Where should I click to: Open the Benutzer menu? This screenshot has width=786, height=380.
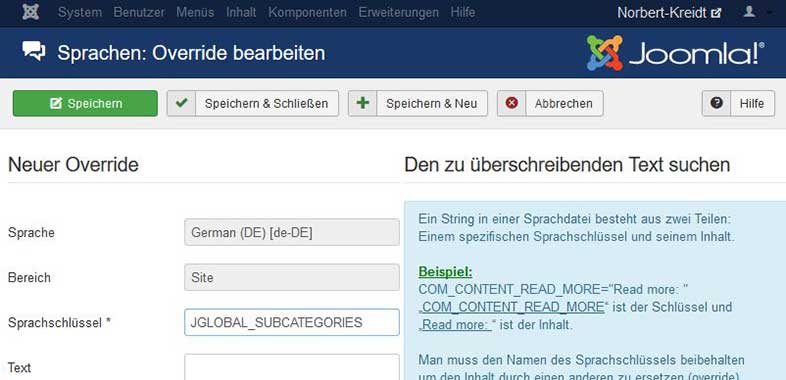[139, 13]
